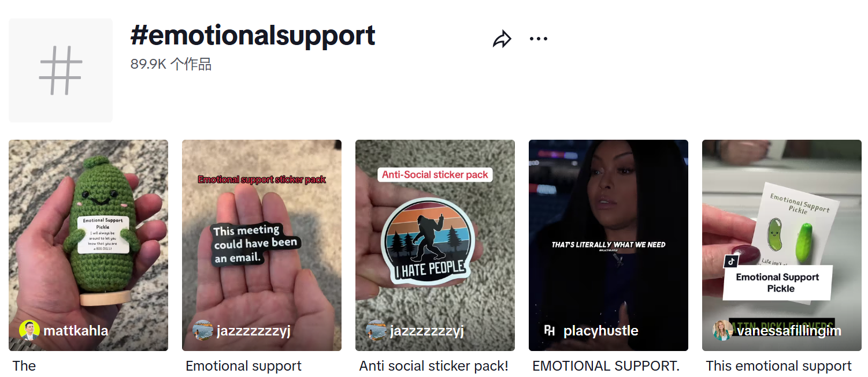The width and height of the screenshot is (868, 377).
Task: Open the 'This meeting could have been an email' video
Action: point(262,245)
